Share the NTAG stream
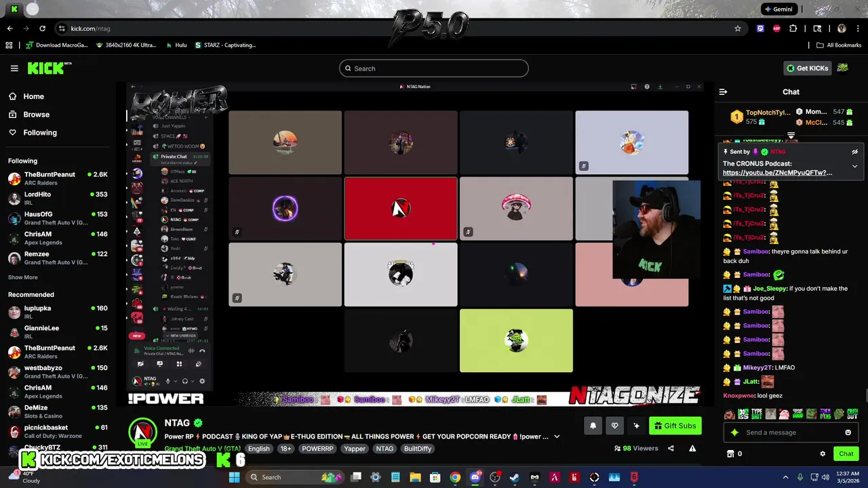 (671, 448)
